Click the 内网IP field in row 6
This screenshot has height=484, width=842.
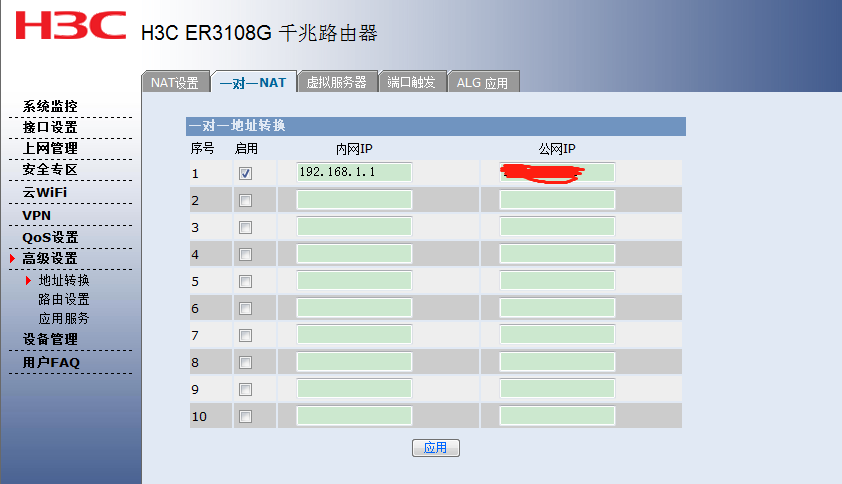pos(354,307)
